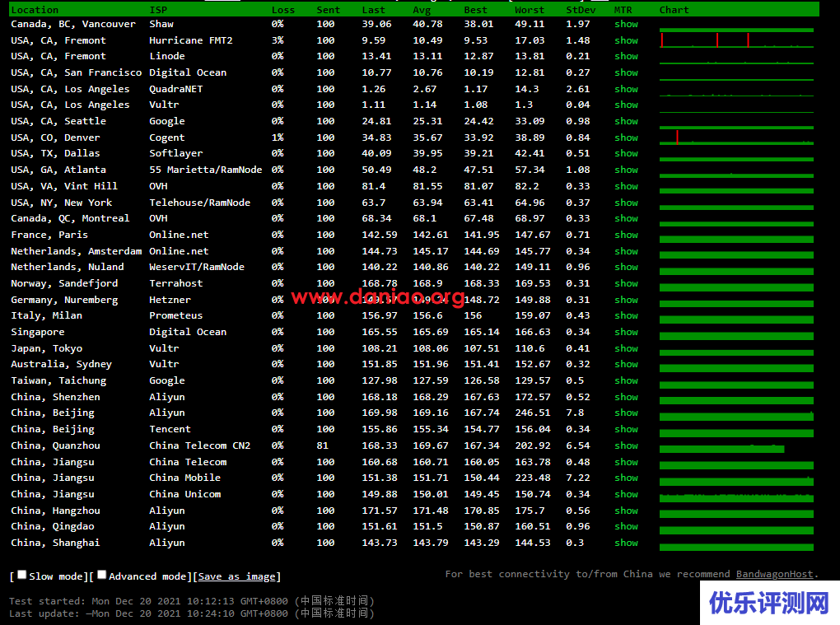Click the Los Angeles Vultr 1.11 last value

(373, 105)
